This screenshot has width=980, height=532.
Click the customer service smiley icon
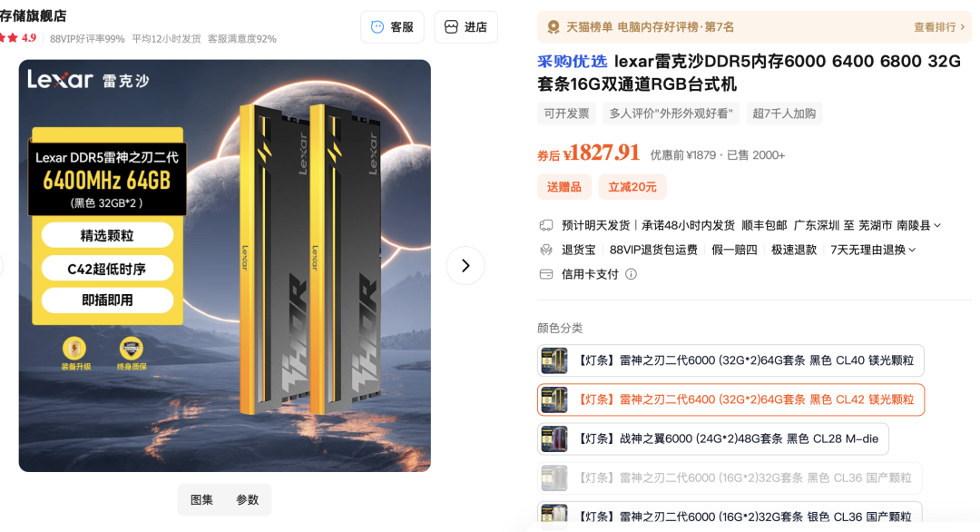point(377,27)
